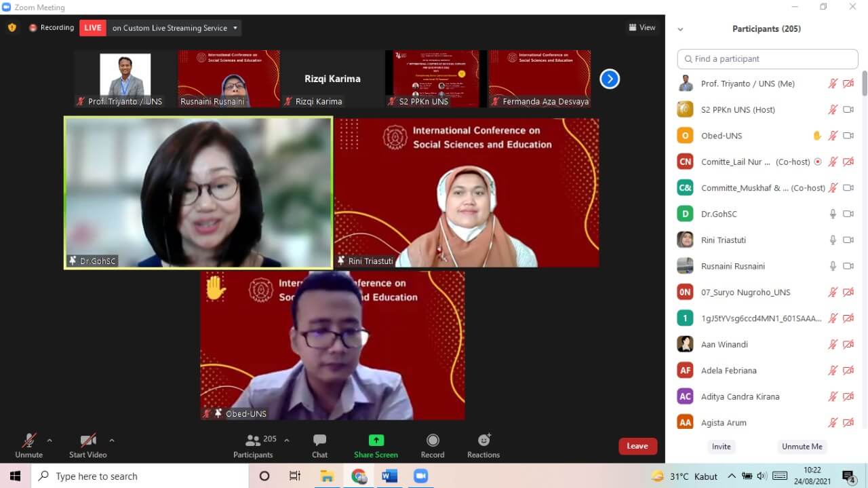Open the Reactions emoji menu
Screen dimensions: 868x488
(x=484, y=440)
